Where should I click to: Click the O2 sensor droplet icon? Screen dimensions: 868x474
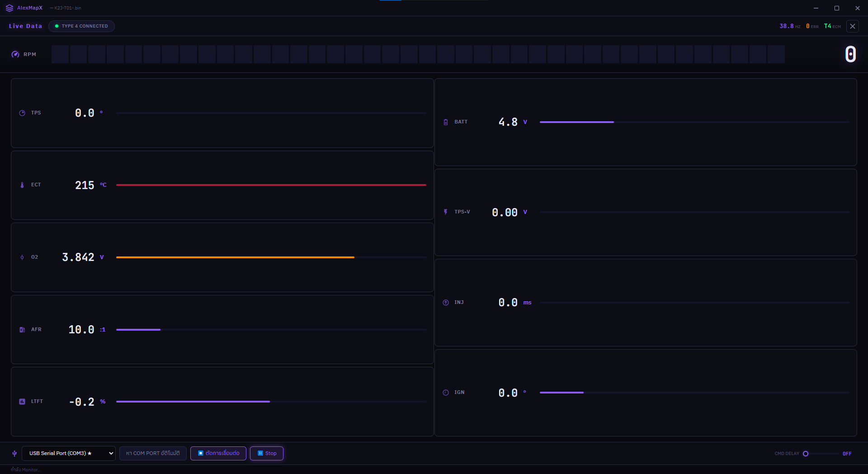22,257
